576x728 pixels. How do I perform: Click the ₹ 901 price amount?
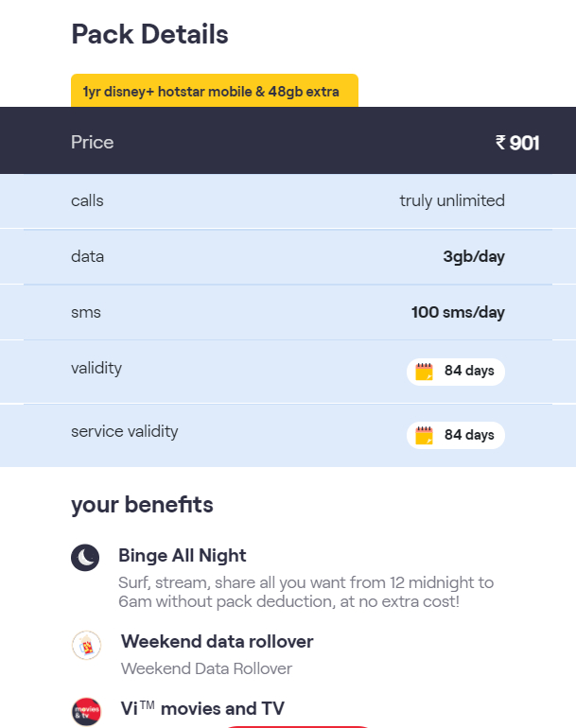[517, 143]
